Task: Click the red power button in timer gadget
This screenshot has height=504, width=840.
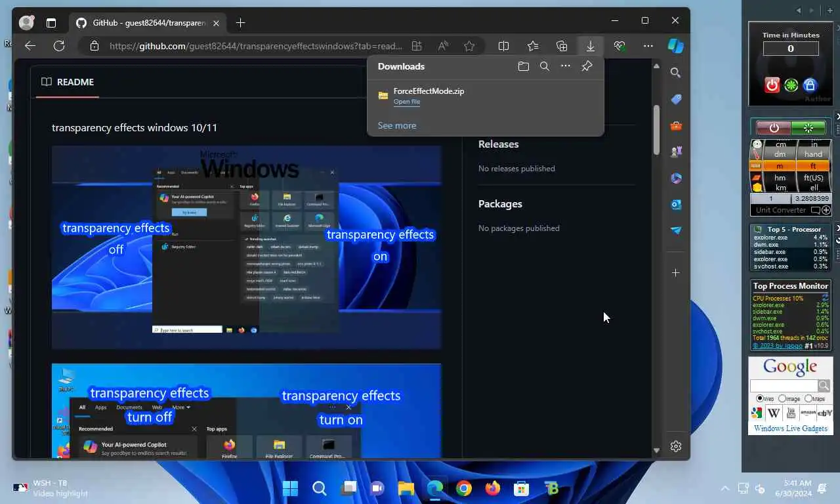Action: 772,85
